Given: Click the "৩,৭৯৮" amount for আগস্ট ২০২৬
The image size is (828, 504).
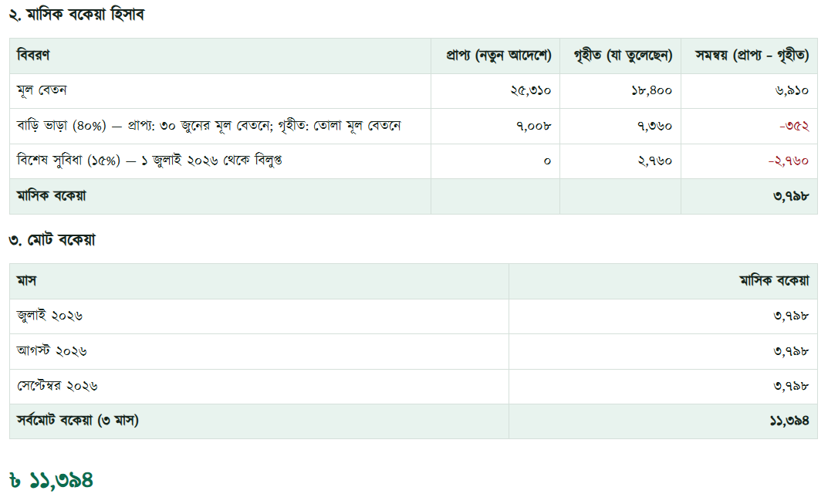Looking at the screenshot, I should point(791,351).
